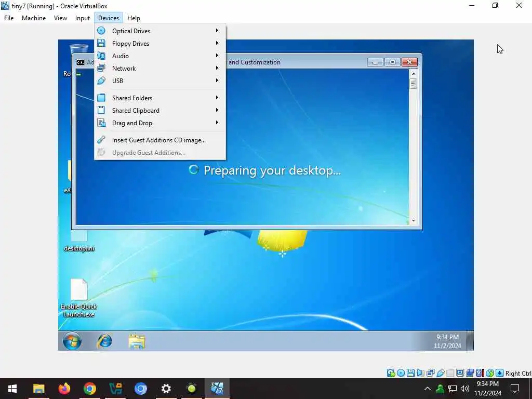Image resolution: width=532 pixels, height=399 pixels.
Task: Click the USB plug icon in menu
Action: pyautogui.click(x=101, y=81)
